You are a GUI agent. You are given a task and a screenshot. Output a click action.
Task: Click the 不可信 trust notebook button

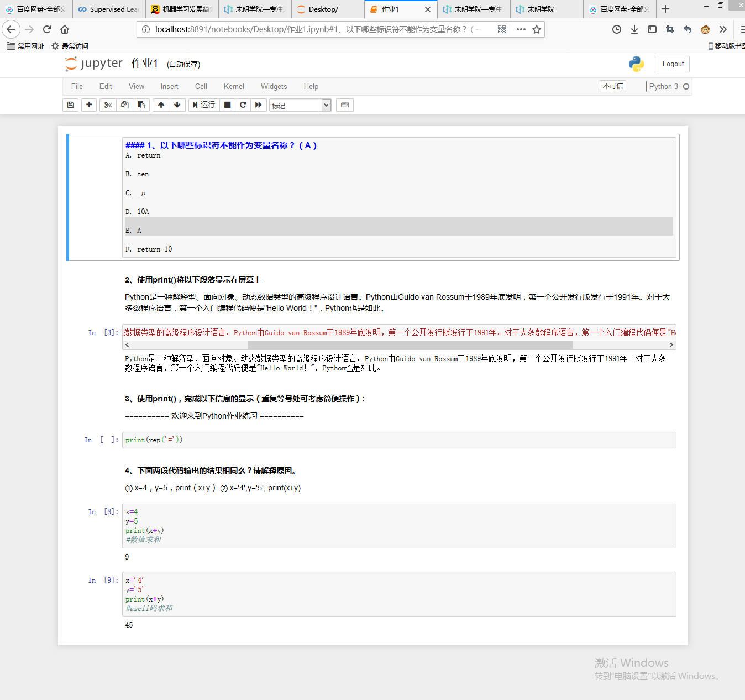pos(613,86)
